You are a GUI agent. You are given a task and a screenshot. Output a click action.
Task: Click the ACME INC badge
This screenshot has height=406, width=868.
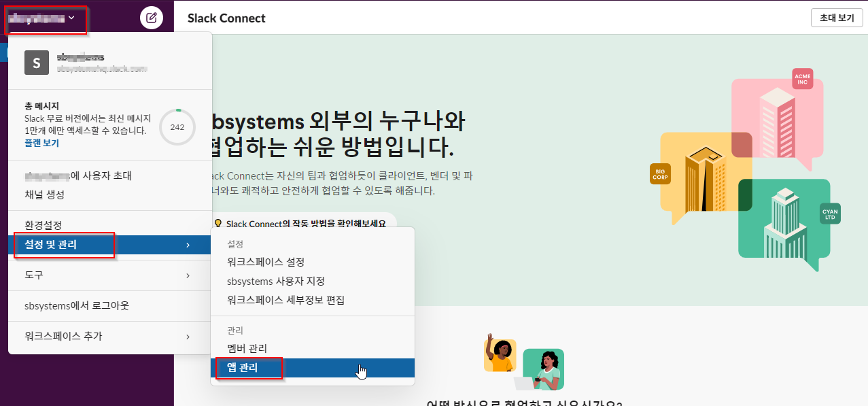[x=803, y=79]
